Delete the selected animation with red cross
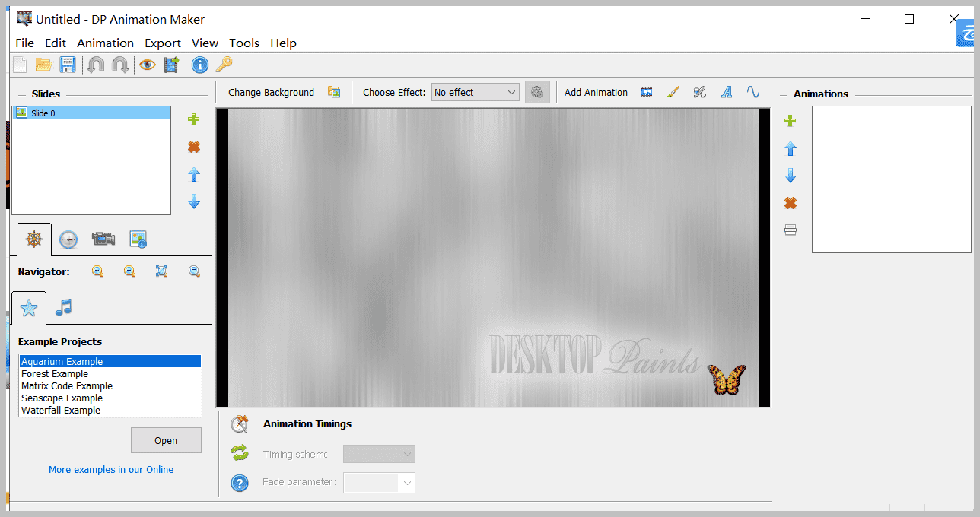Viewport: 980px width, 517px height. [790, 203]
